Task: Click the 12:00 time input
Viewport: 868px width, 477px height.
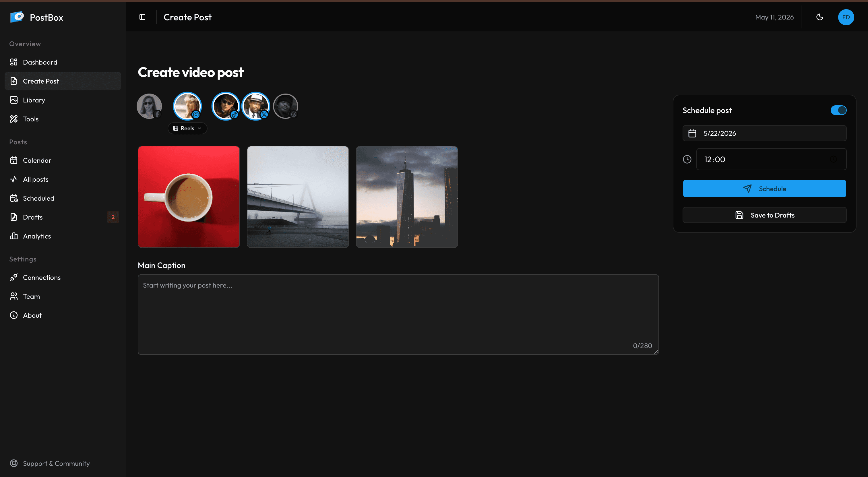Action: click(x=771, y=159)
